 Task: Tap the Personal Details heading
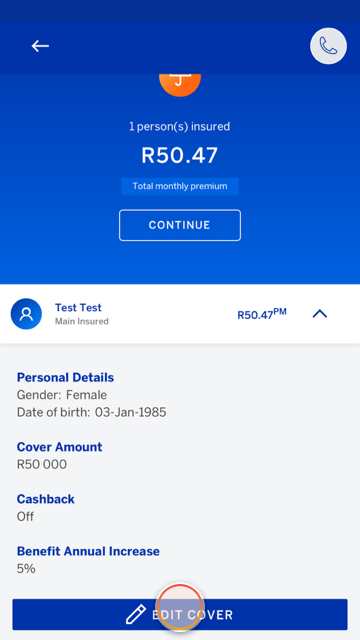point(65,378)
